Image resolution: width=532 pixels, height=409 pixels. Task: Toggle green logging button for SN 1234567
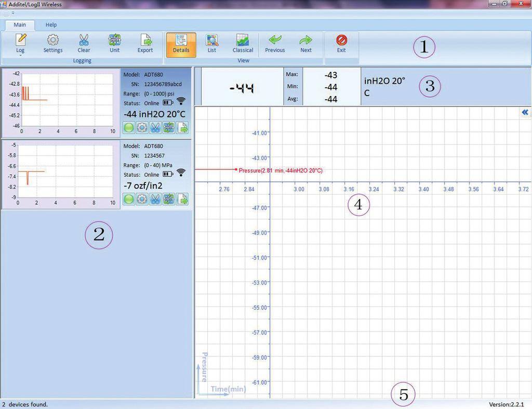click(129, 199)
